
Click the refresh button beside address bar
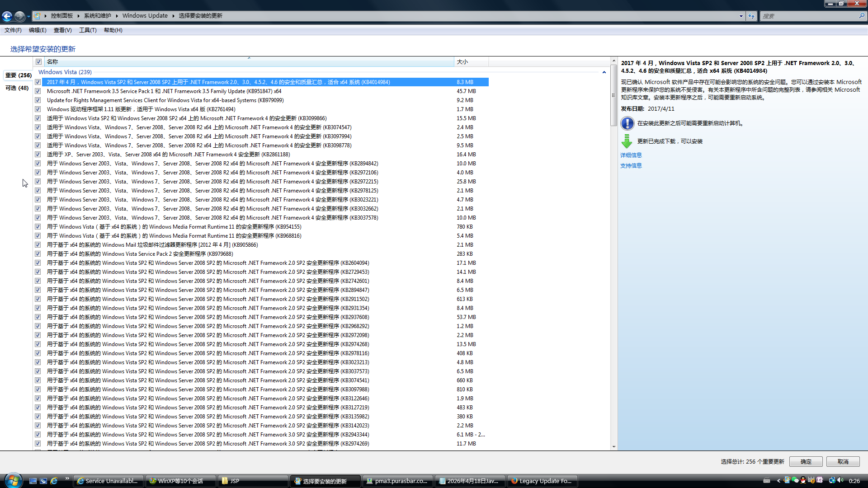click(x=751, y=16)
